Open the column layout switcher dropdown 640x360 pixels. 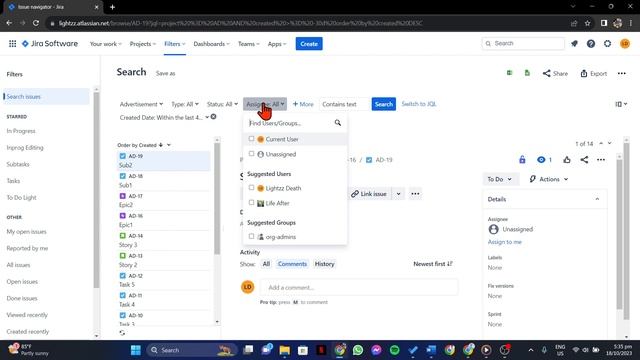pyautogui.click(x=621, y=104)
